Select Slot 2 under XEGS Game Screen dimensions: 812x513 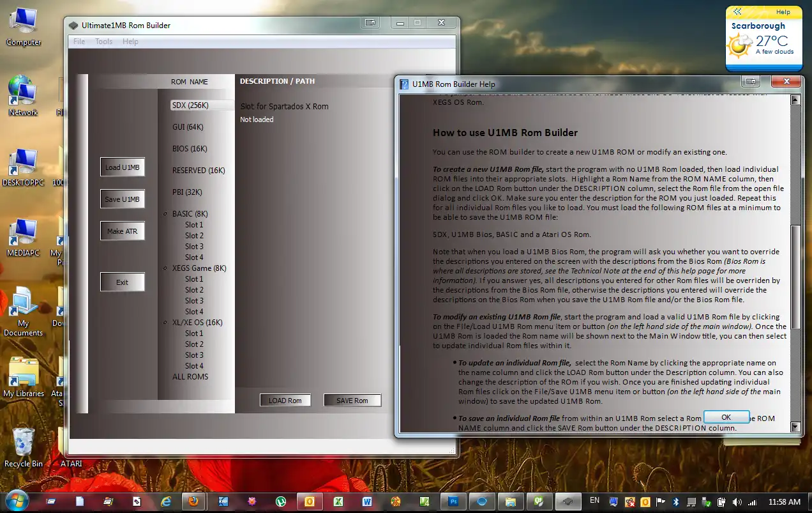click(x=194, y=290)
